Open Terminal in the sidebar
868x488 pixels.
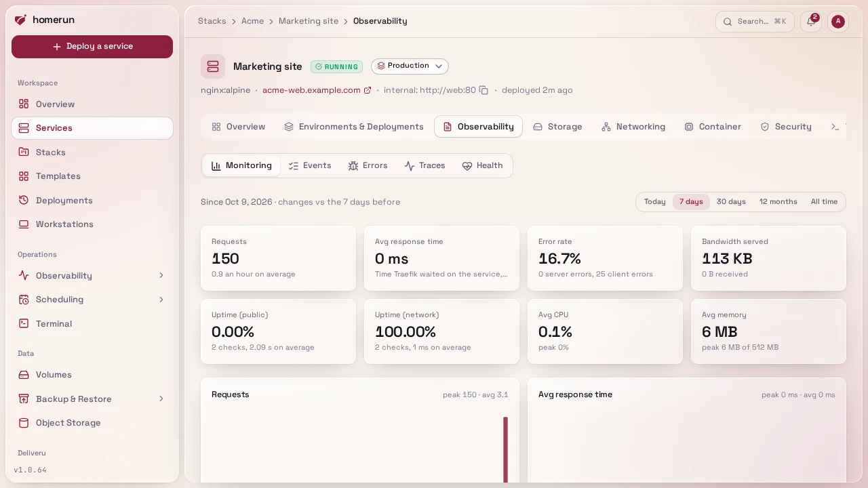pos(92,324)
